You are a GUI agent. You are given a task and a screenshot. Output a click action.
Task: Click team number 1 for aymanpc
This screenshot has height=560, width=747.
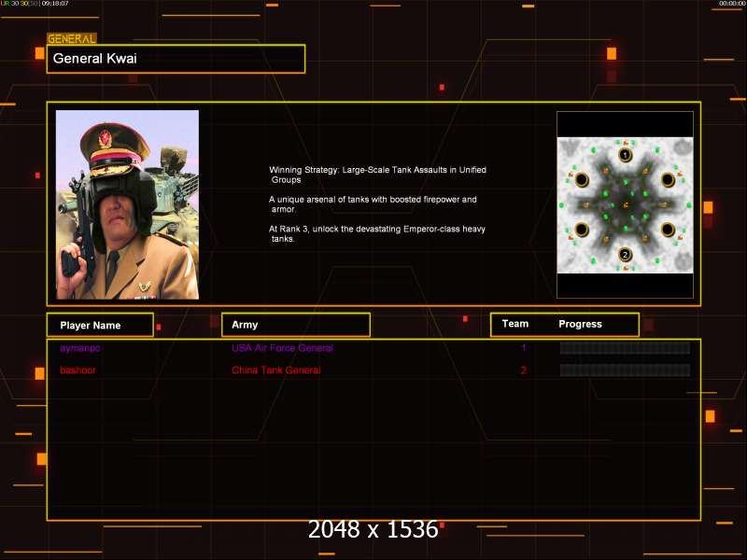[524, 348]
